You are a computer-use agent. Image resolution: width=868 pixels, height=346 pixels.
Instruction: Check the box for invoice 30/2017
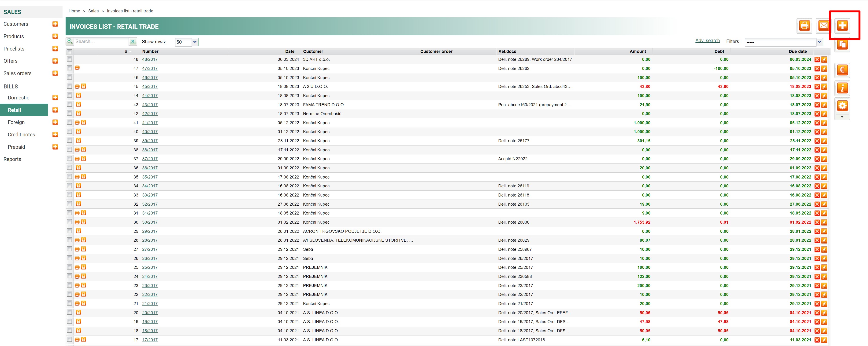[x=69, y=222]
